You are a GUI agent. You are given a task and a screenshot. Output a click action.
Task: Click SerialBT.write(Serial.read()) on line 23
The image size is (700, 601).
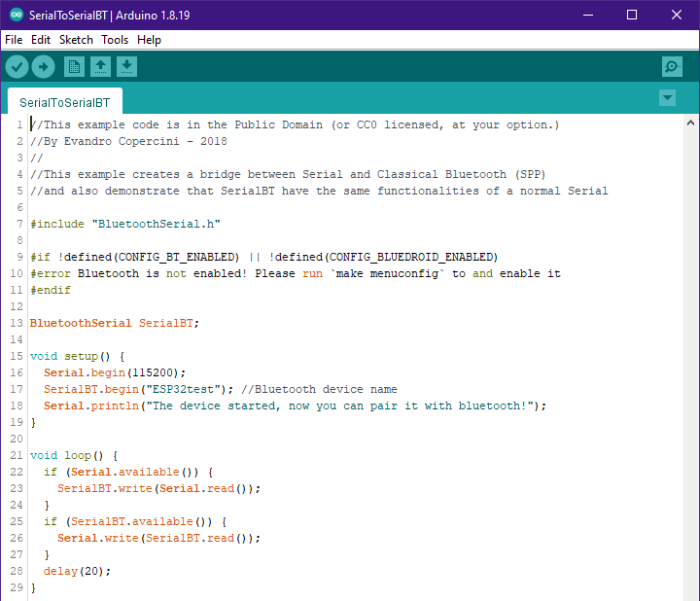(x=158, y=488)
